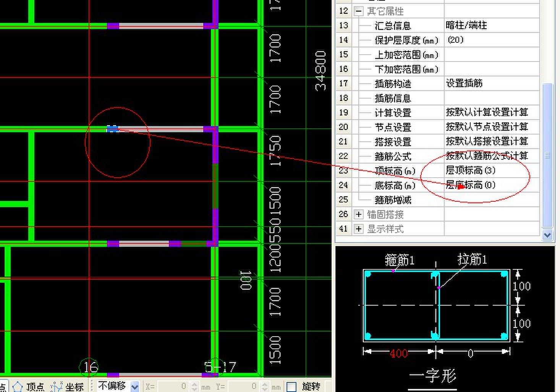
Task: Click the X offset spinner arrows
Action: tap(194, 387)
